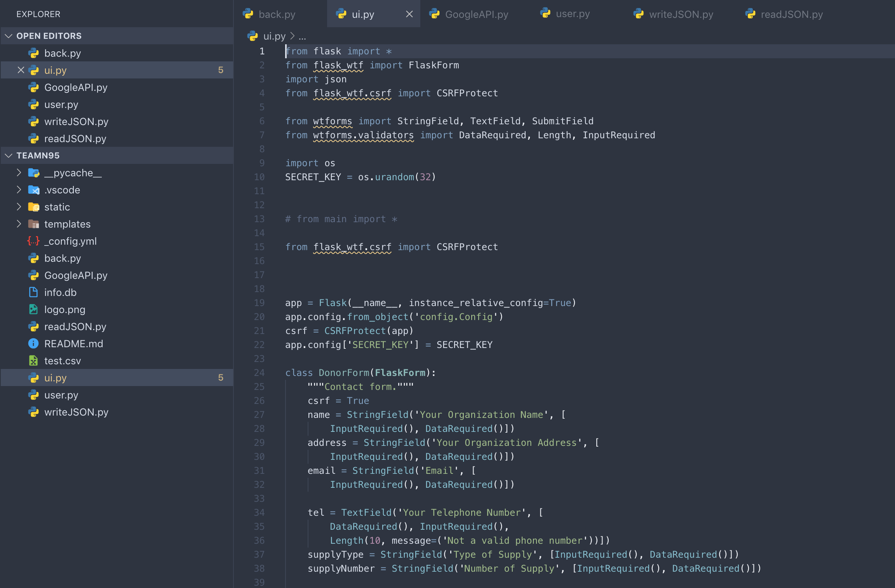895x588 pixels.
Task: Click the logo.png image file icon
Action: [33, 310]
